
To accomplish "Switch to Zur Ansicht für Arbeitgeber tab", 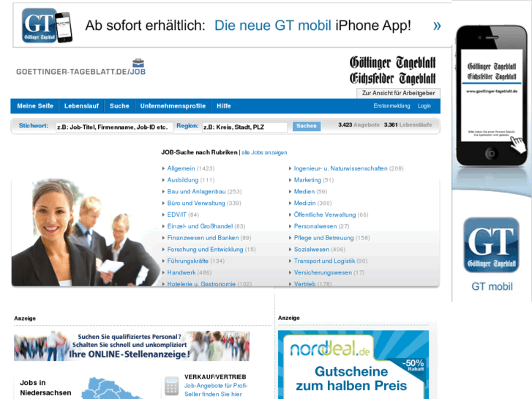I will 398,93.
